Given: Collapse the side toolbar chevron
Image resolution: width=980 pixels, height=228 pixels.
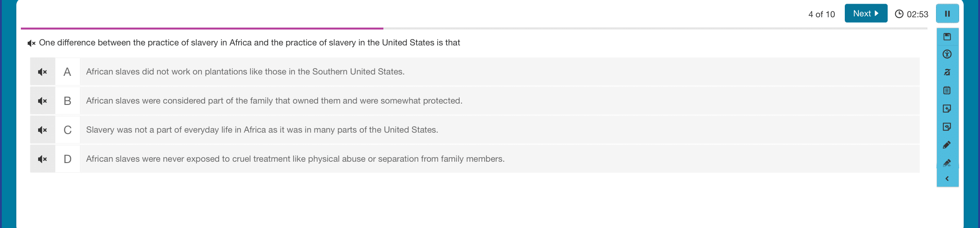Looking at the screenshot, I should [947, 178].
